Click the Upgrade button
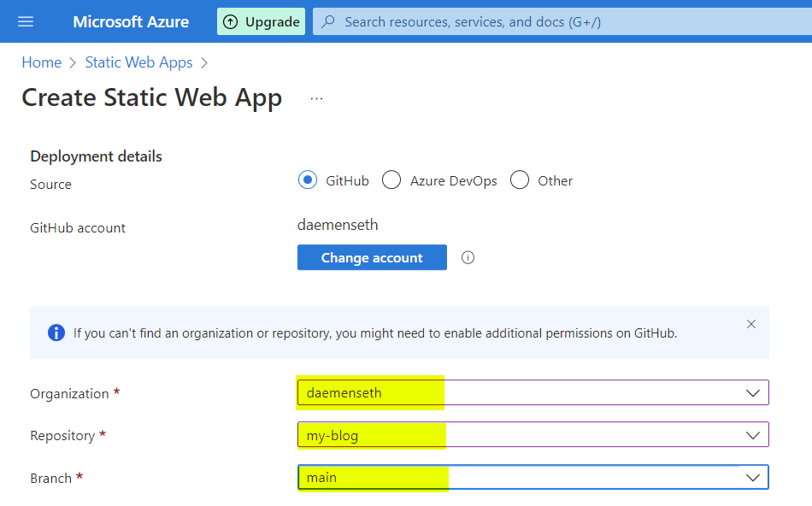 tap(261, 21)
